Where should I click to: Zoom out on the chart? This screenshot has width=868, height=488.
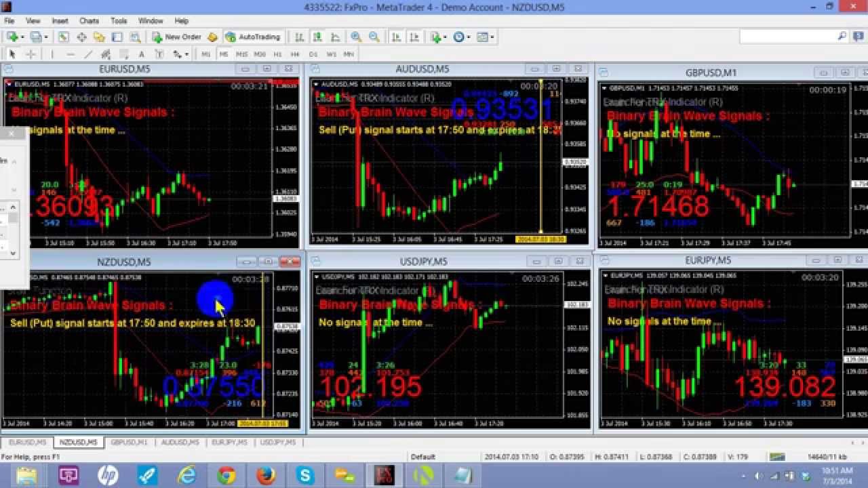[374, 37]
